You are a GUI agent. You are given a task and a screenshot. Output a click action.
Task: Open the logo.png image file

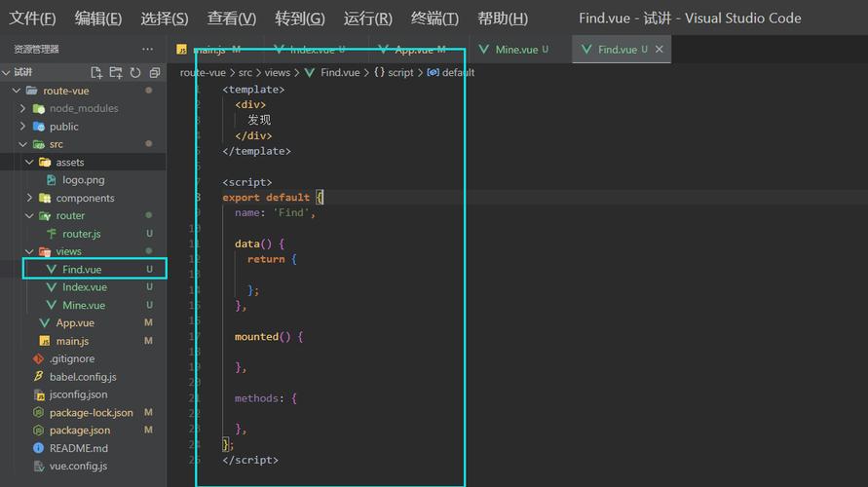click(83, 180)
